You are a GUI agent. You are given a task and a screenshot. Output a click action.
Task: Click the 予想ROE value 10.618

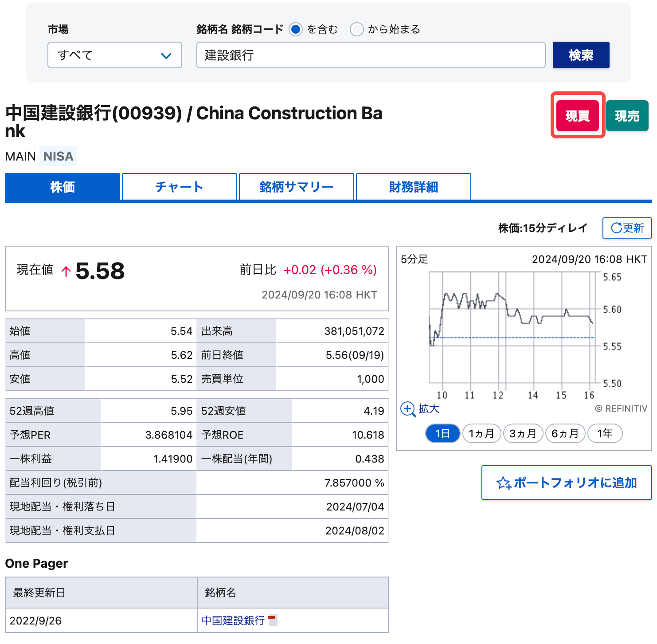coord(368,435)
